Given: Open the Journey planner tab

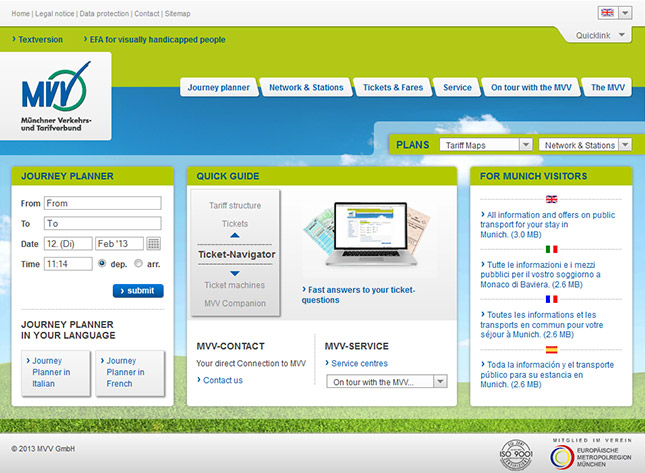Looking at the screenshot, I should pos(219,87).
